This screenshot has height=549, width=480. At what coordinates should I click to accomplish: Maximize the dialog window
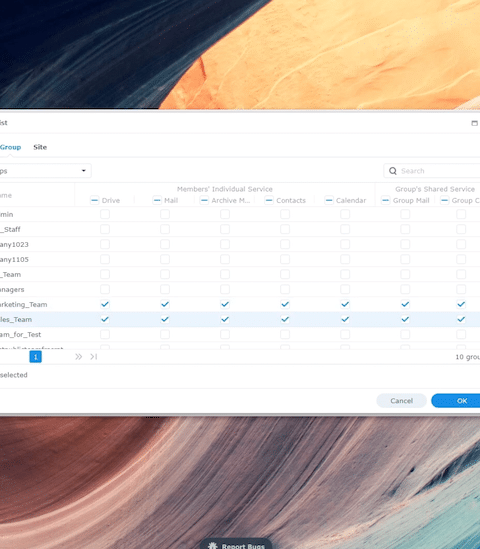[x=474, y=123]
